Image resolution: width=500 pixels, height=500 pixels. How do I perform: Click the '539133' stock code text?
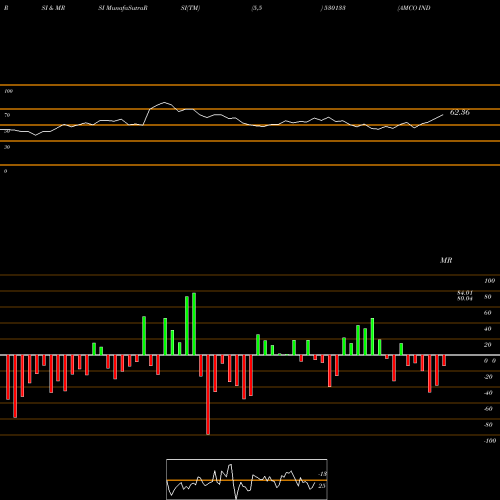[x=335, y=8]
